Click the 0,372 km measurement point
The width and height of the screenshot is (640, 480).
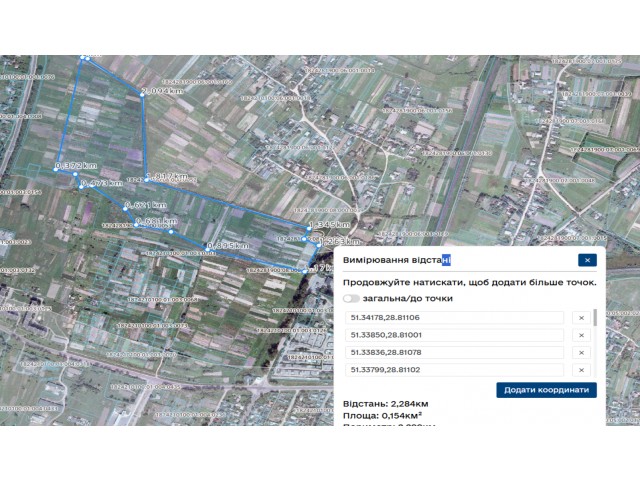click(56, 169)
